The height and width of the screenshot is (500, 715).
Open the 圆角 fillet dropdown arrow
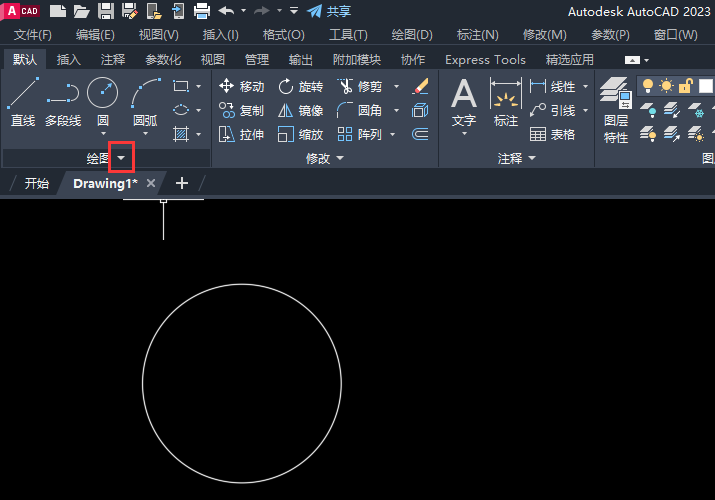396,110
